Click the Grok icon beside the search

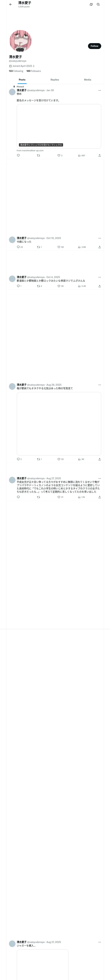pyautogui.click(x=91, y=5)
